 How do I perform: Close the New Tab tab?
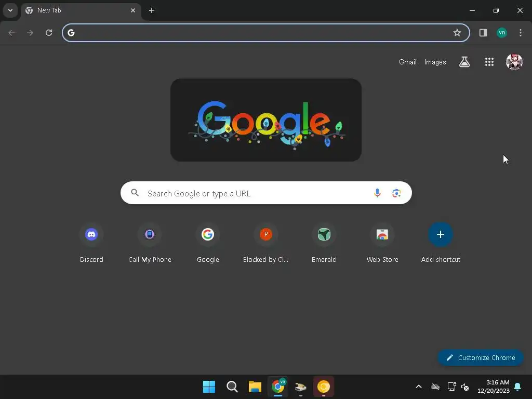click(133, 10)
